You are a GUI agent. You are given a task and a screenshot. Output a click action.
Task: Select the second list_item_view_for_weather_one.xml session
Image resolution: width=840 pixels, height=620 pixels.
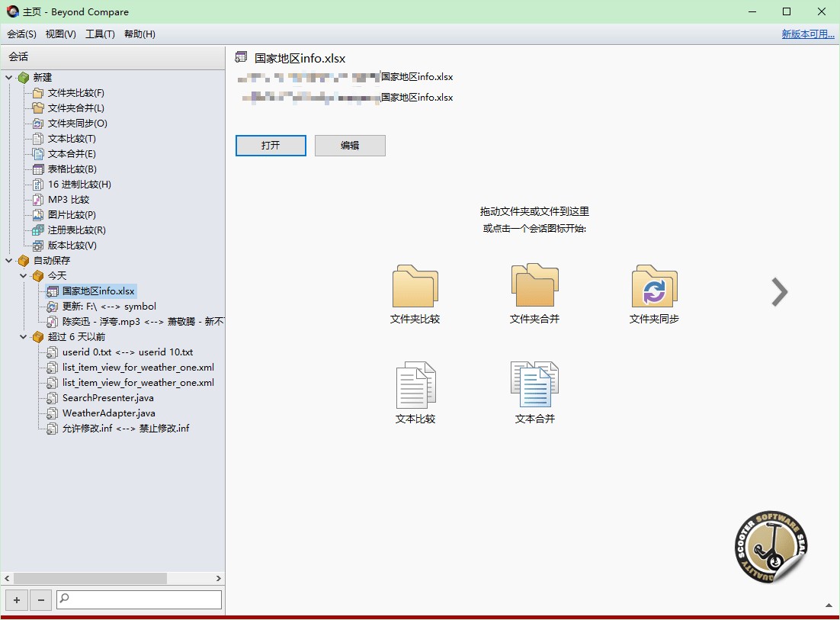point(138,383)
